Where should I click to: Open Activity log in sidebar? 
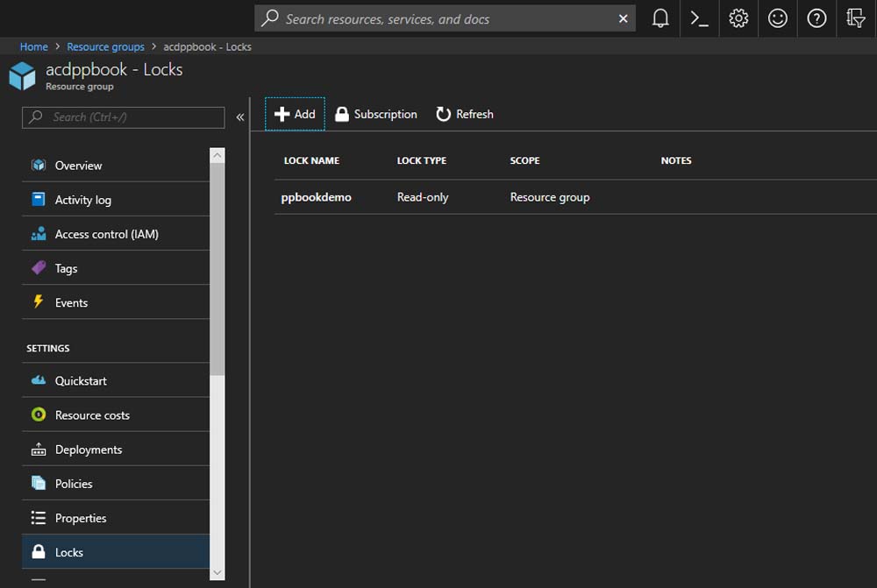coord(82,200)
